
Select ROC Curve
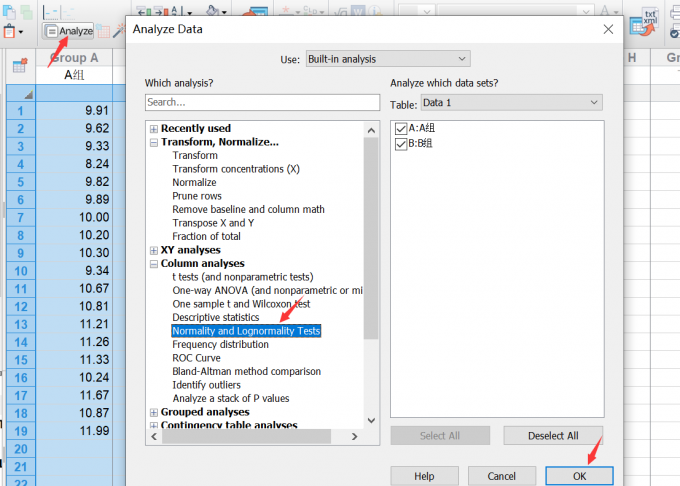tap(196, 358)
